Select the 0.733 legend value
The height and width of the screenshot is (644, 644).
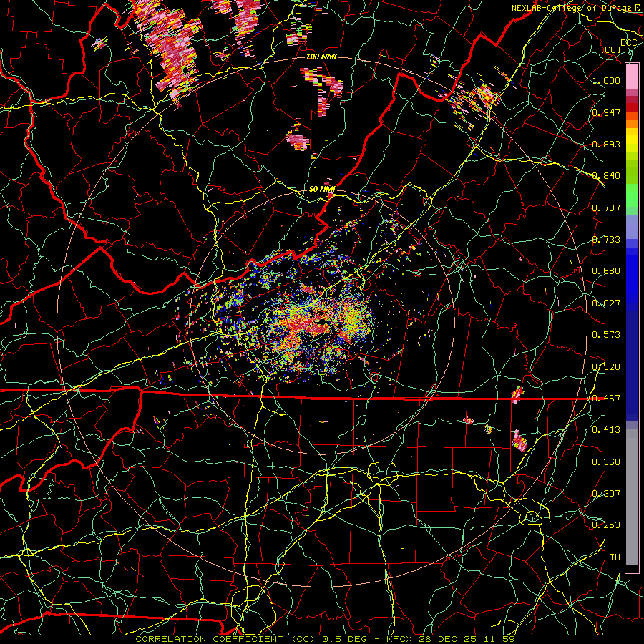[606, 240]
